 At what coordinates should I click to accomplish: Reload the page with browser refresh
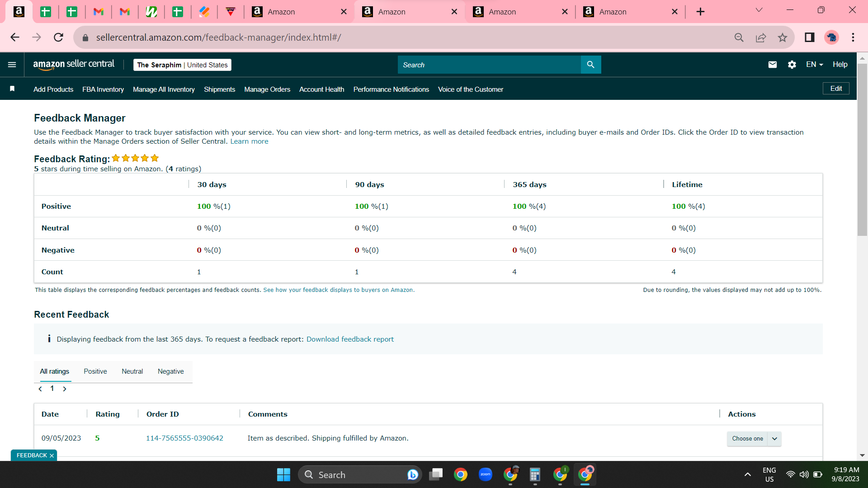pyautogui.click(x=58, y=37)
